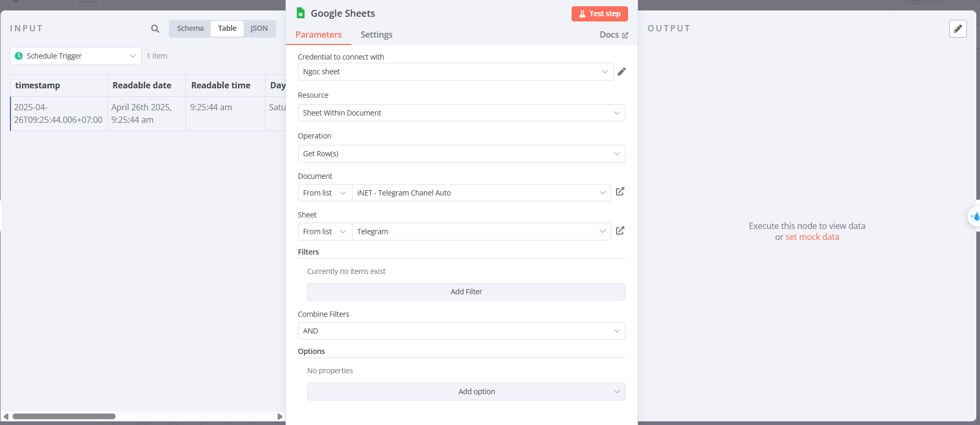
Task: Open the Add option dropdown
Action: pyautogui.click(x=466, y=392)
